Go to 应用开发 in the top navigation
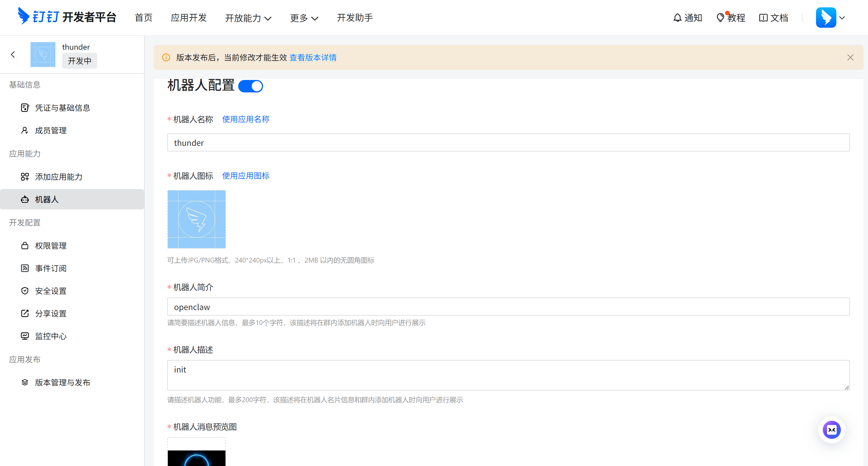The image size is (868, 466). pos(188,18)
